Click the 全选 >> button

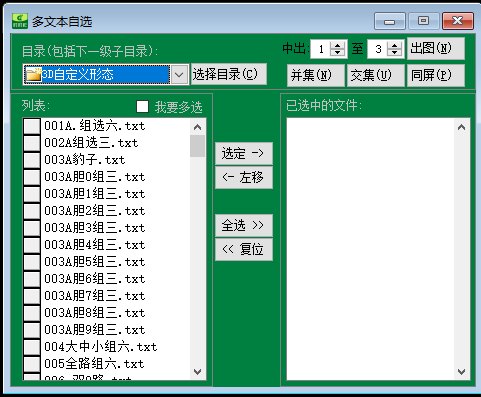pos(244,226)
